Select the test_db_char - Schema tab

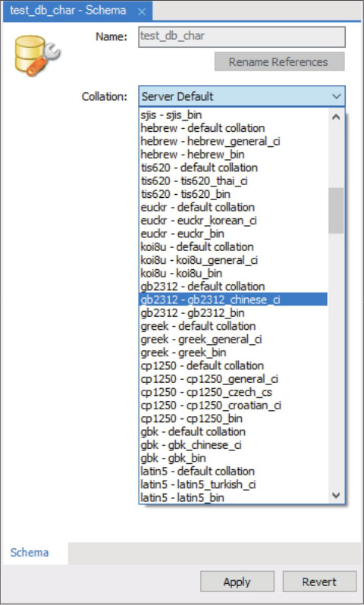click(68, 11)
